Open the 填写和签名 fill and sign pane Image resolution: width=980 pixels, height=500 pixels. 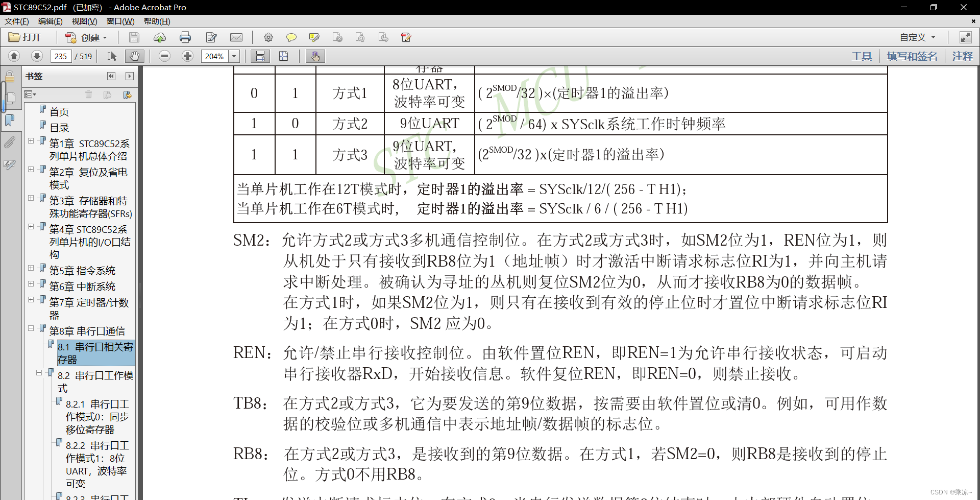tap(912, 56)
